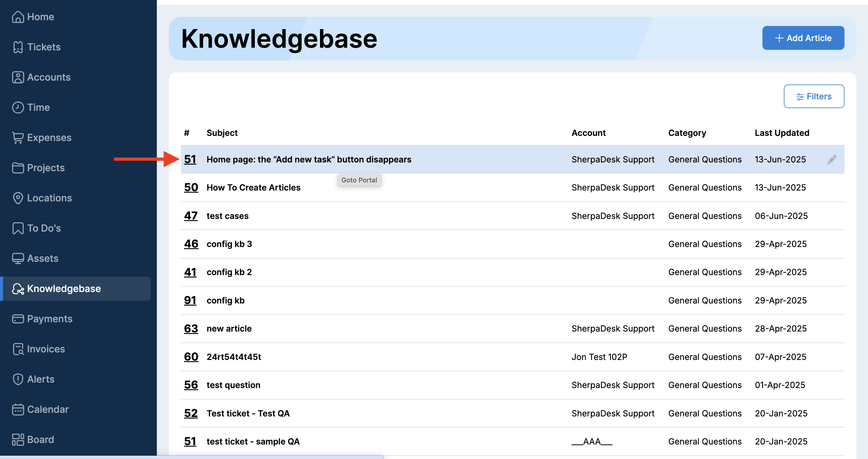Open Tickets via its sidebar icon

[18, 47]
